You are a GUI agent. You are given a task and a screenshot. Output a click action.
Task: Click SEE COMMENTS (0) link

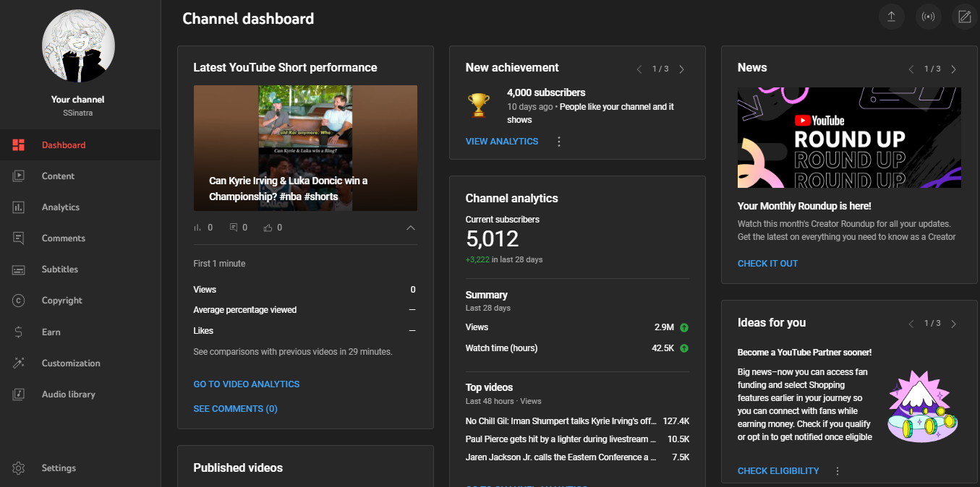[235, 409]
